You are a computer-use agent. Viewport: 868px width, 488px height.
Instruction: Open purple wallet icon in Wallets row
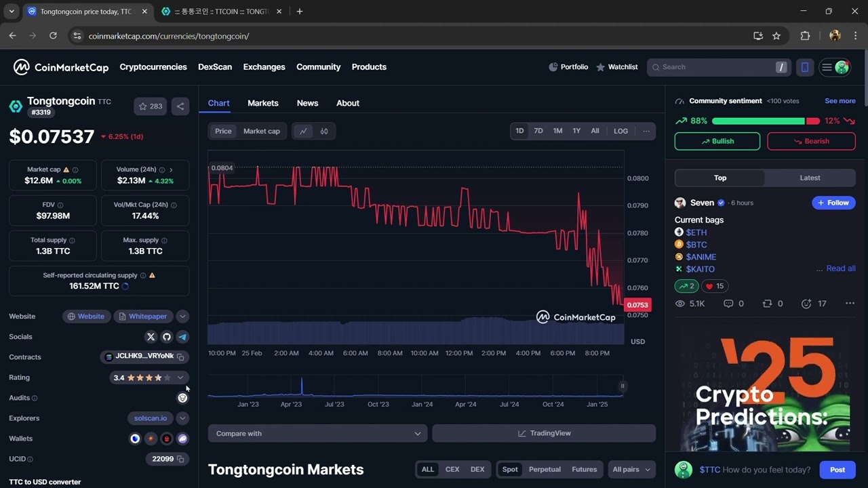point(182,439)
